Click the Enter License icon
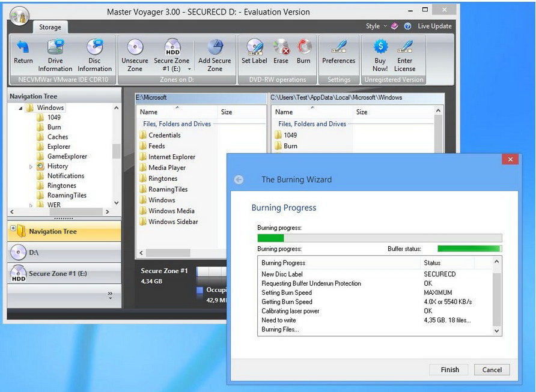Screen dimensions: 536x392 (405, 48)
